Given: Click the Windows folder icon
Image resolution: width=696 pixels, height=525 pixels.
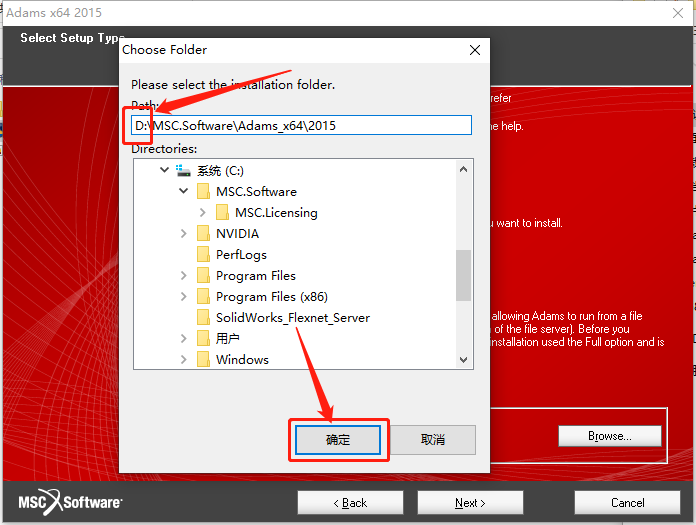Looking at the screenshot, I should tap(203, 359).
